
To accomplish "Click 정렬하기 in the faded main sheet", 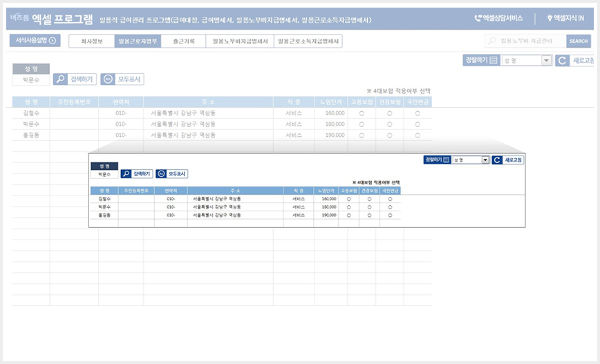I will 481,60.
